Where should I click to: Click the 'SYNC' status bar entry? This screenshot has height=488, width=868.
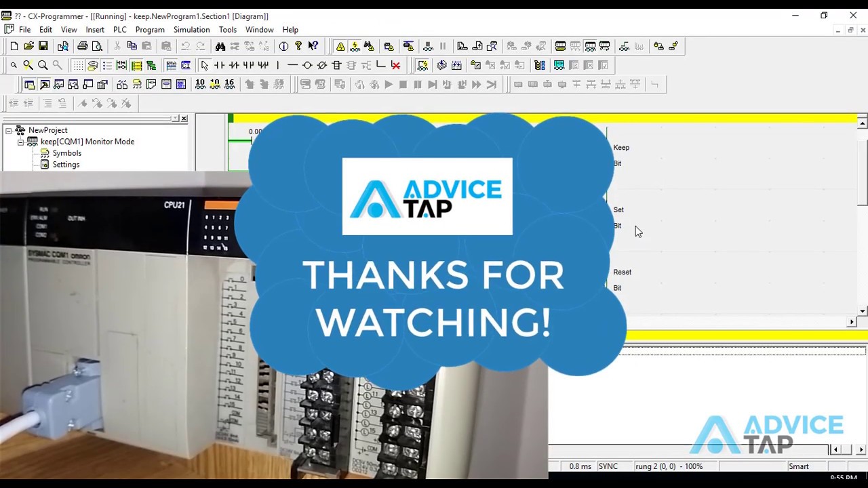pyautogui.click(x=608, y=466)
